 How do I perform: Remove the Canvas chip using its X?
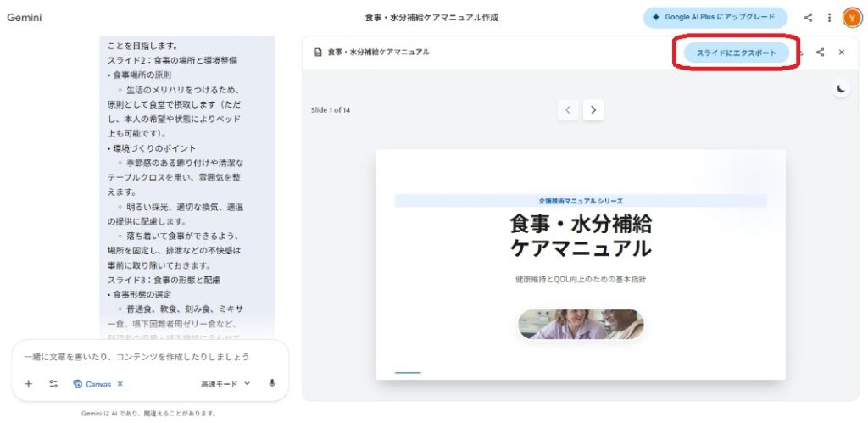[x=120, y=384]
